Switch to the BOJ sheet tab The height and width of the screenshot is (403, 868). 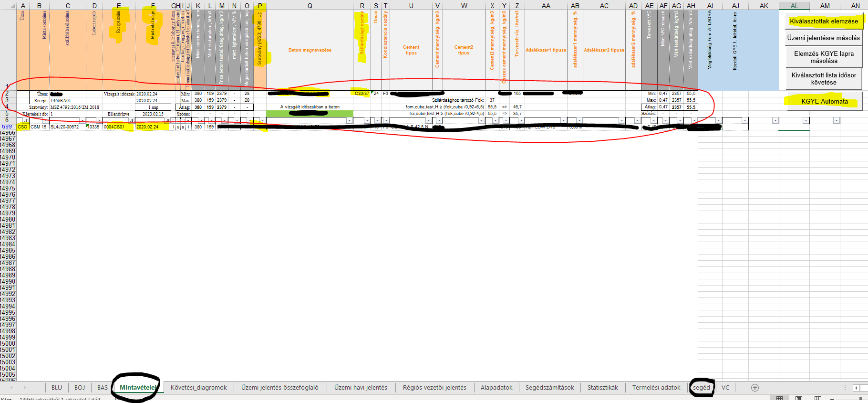[x=80, y=387]
